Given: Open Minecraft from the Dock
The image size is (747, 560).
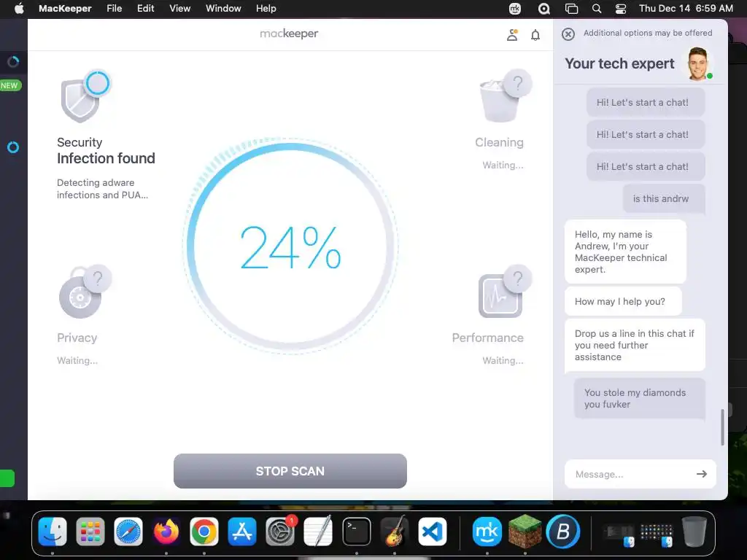Looking at the screenshot, I should tap(525, 532).
